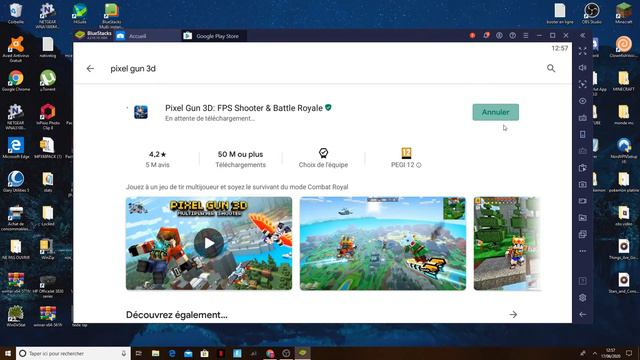Open BlueStacks help question mark icon
The image size is (640, 360).
coord(513,36)
